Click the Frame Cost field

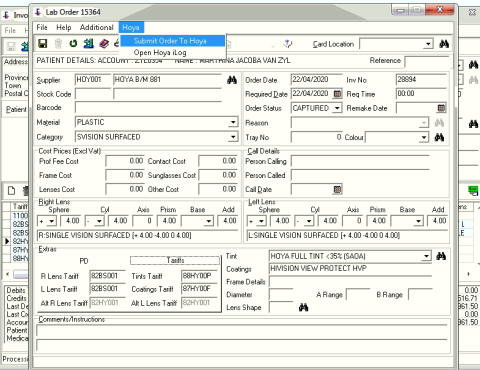[125, 175]
